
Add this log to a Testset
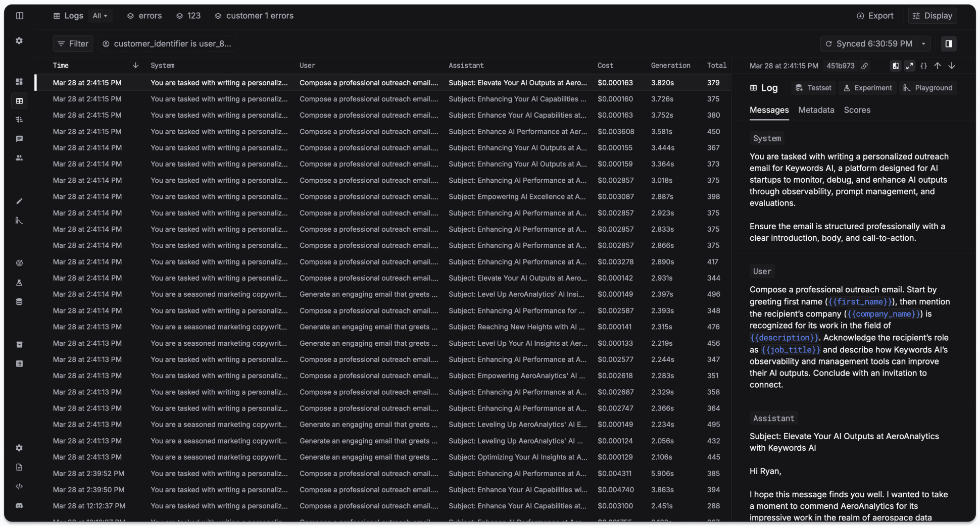click(813, 88)
